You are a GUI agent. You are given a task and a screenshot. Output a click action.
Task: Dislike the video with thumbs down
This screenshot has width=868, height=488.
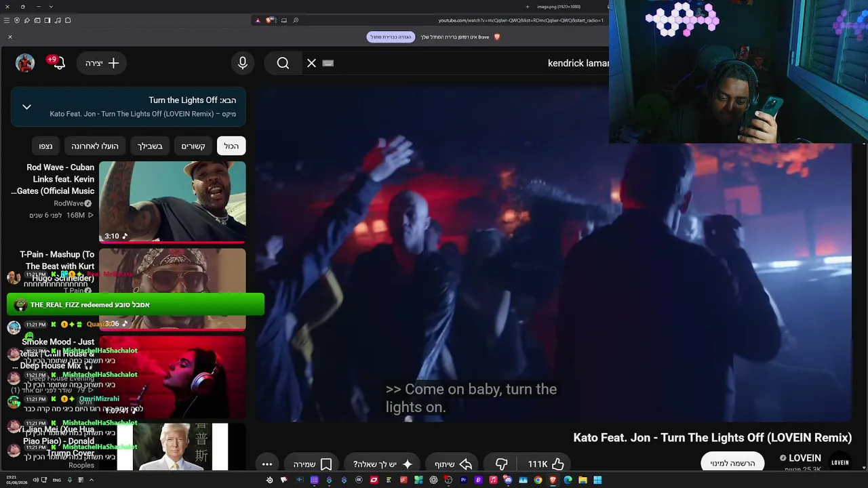point(501,464)
